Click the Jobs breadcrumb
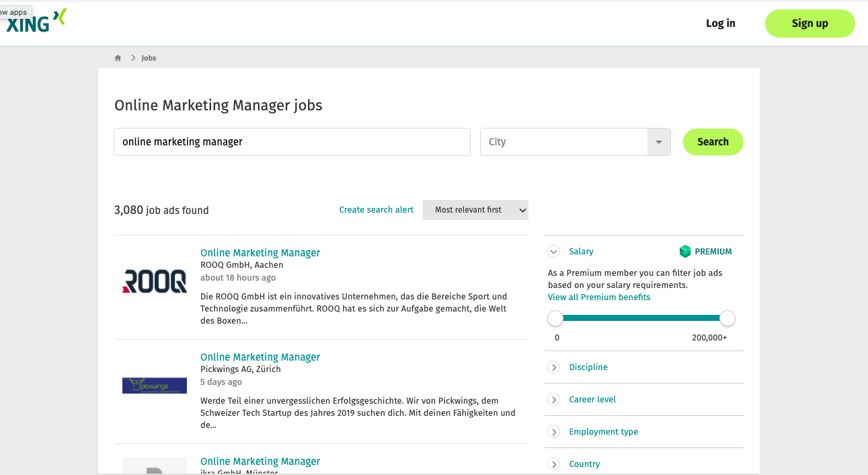 tap(149, 58)
